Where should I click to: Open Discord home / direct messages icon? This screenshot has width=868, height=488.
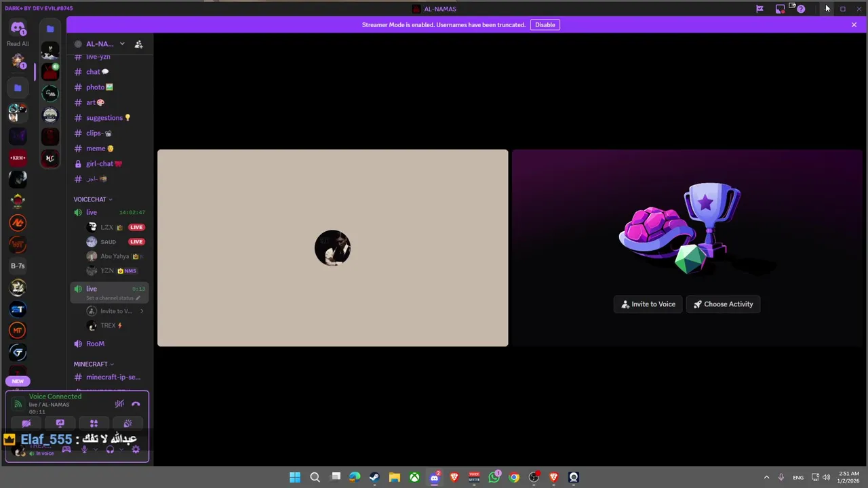(x=18, y=28)
